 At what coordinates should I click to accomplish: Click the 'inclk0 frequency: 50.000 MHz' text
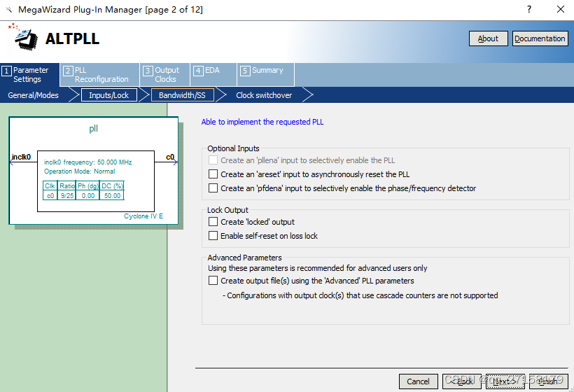point(88,162)
